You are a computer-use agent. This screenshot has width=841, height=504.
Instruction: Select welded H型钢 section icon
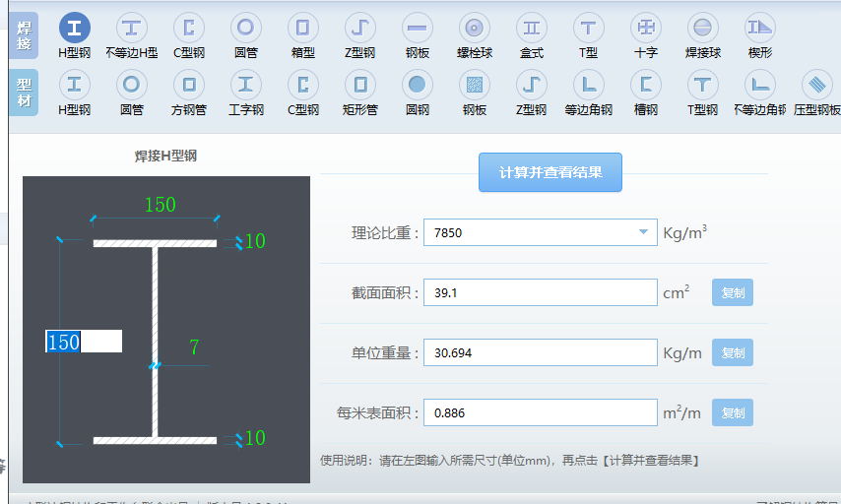(75, 28)
